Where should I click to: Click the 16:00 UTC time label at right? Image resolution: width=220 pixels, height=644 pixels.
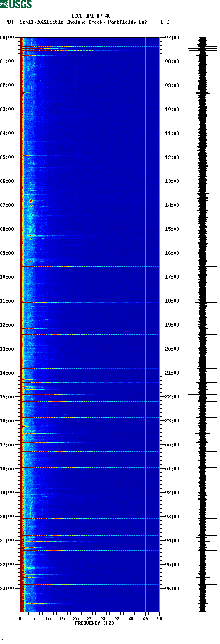(x=172, y=253)
